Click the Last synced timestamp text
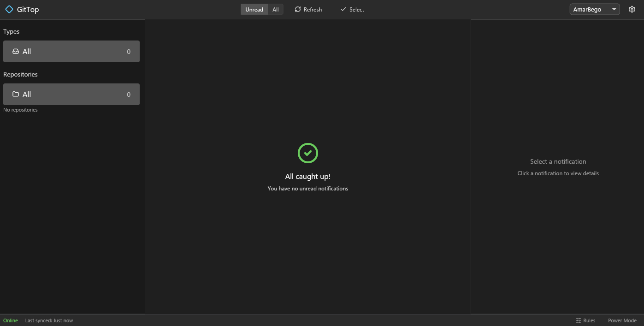 (x=49, y=320)
